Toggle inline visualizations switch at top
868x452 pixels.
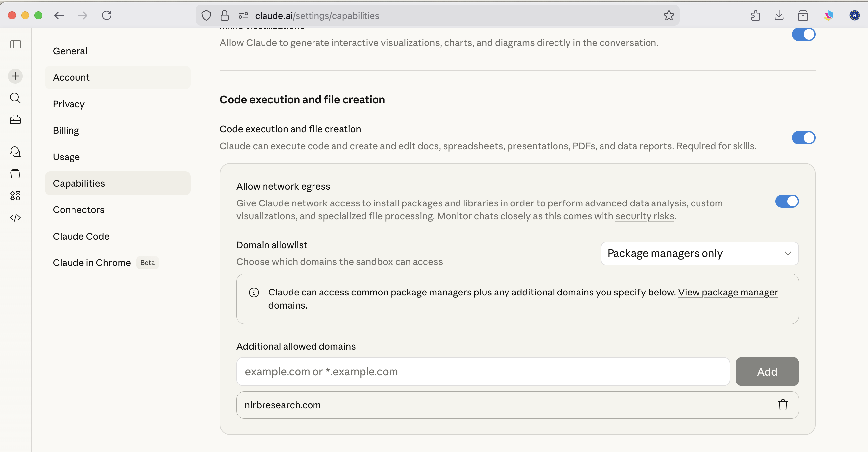[804, 34]
